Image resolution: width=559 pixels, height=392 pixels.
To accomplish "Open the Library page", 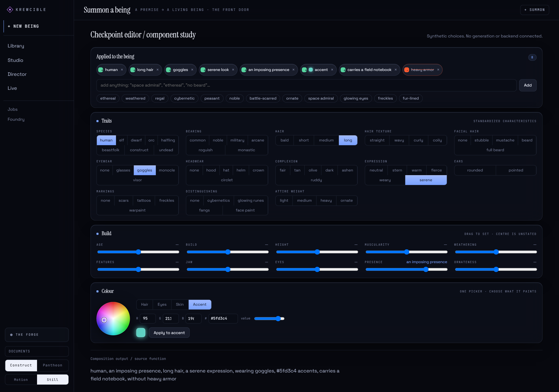I will tap(16, 46).
